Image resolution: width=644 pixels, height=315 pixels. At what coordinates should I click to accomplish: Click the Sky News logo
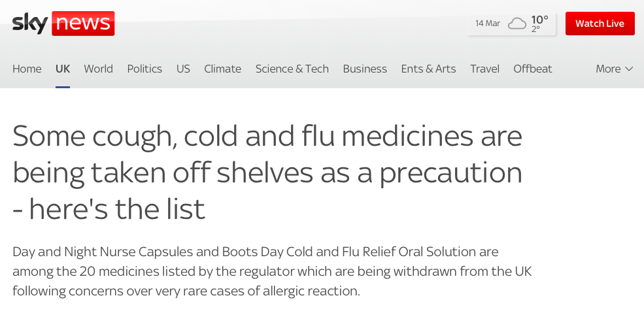[x=63, y=24]
